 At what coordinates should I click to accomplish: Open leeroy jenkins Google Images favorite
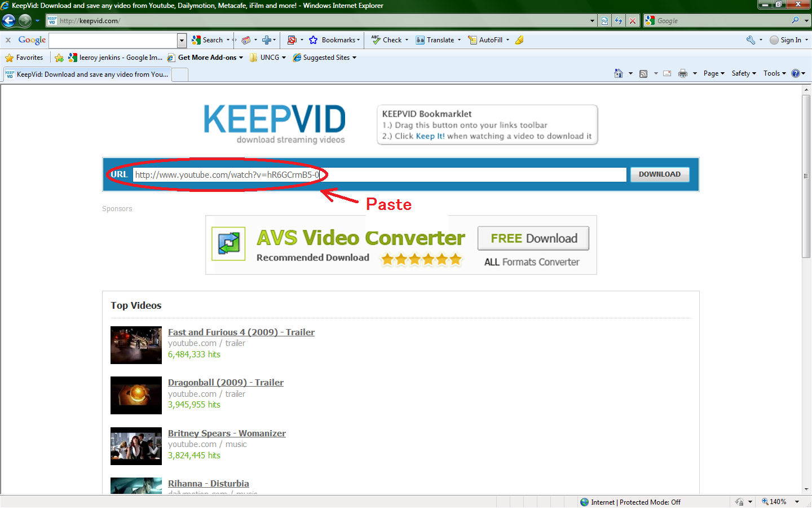(x=115, y=58)
